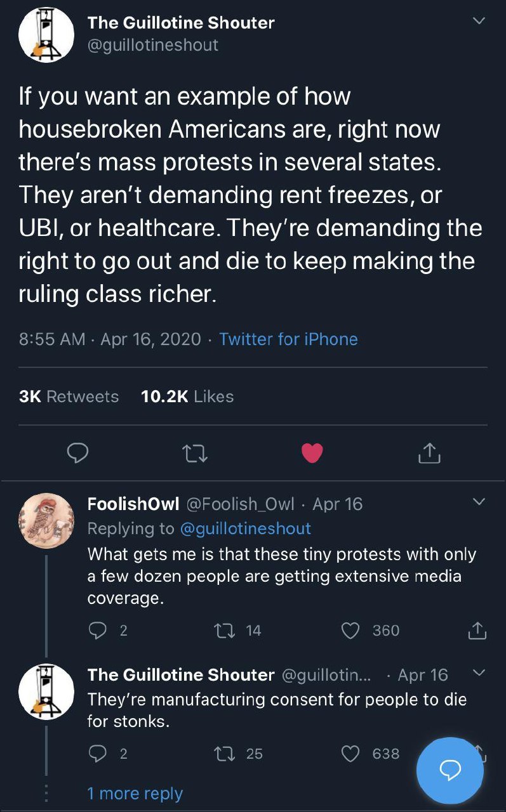Screen dimensions: 506x812
Task: Open the main tweet's options chevron
Action: 480,21
